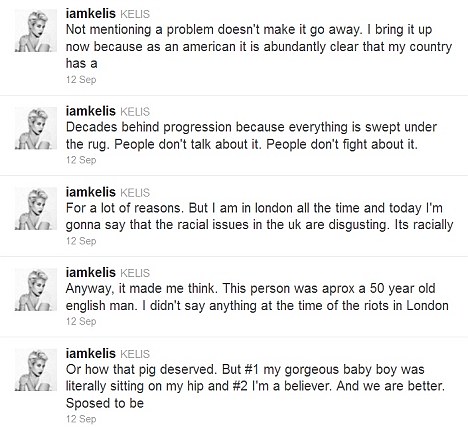Image resolution: width=468 pixels, height=427 pixels.
Task: Click iamkelis username above 'Decades behind progression' tweet
Action: [91, 111]
